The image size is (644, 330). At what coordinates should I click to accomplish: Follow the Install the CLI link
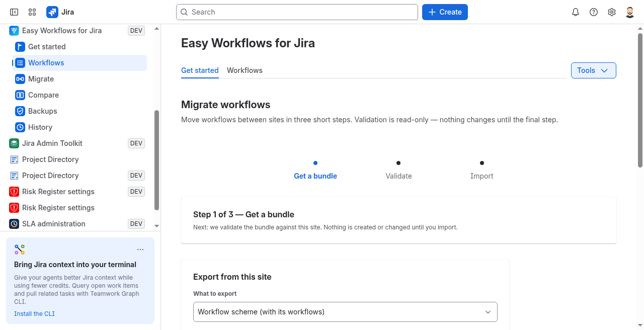(x=34, y=314)
